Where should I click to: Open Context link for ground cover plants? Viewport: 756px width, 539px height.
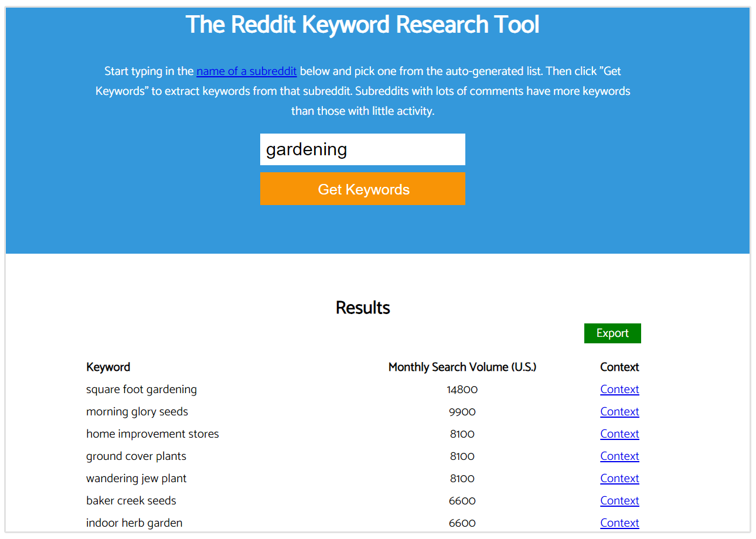pos(619,456)
